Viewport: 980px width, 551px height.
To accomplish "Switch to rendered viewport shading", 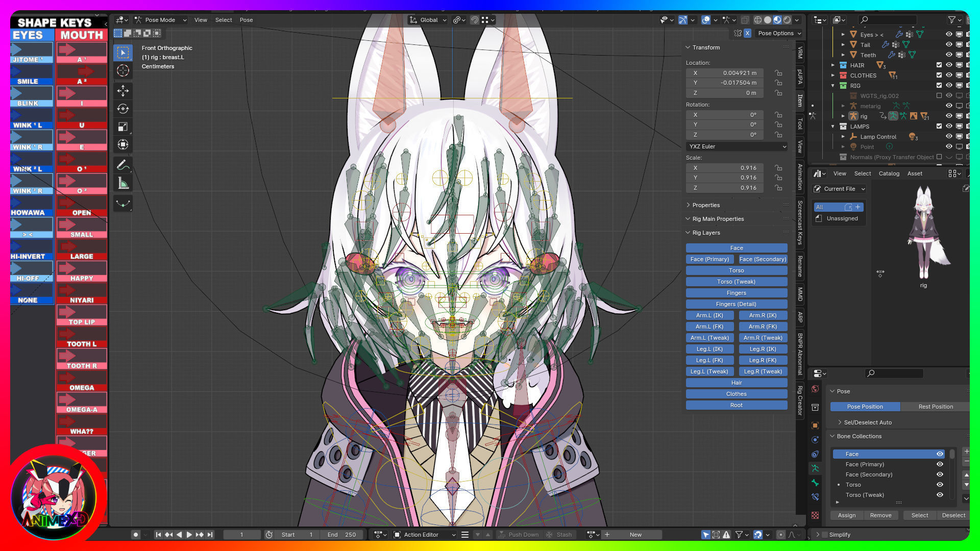I will pos(787,20).
